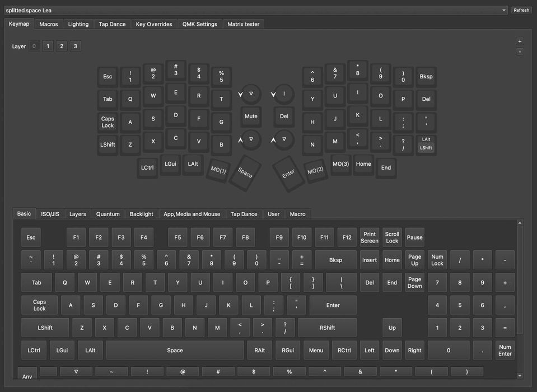Image resolution: width=537 pixels, height=392 pixels.
Task: Open the keyboard selection dropdown
Action: 255,10
